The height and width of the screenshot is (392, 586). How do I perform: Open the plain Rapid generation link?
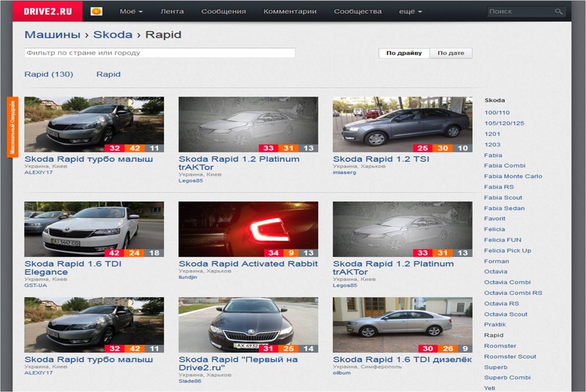(109, 74)
